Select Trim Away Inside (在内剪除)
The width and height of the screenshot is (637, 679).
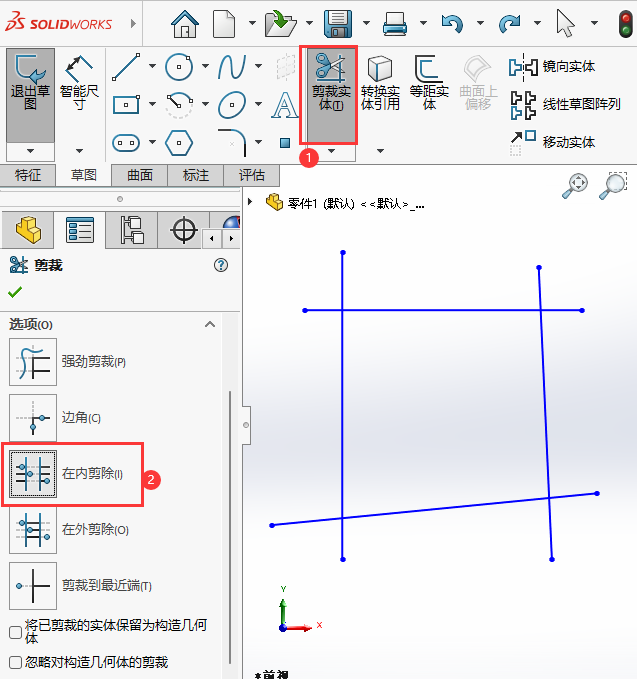point(33,474)
